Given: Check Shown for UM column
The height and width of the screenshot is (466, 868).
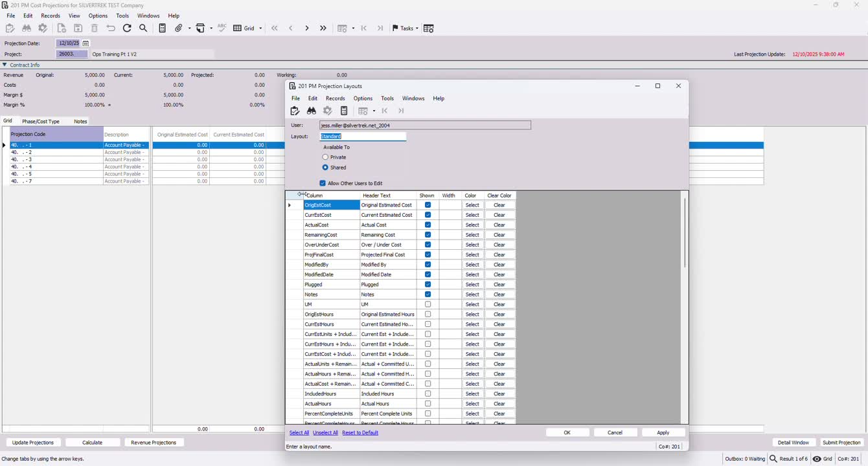Looking at the screenshot, I should pyautogui.click(x=428, y=304).
